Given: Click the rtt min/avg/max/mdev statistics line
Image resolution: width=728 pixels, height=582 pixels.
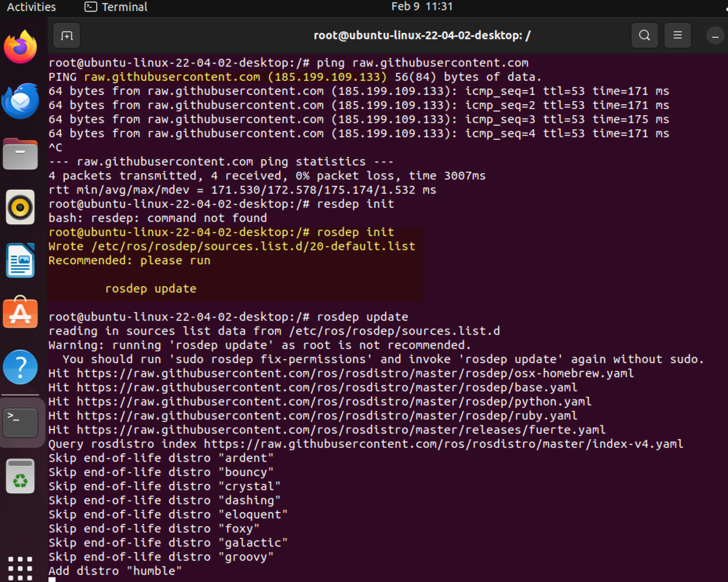Looking at the screenshot, I should point(242,190).
